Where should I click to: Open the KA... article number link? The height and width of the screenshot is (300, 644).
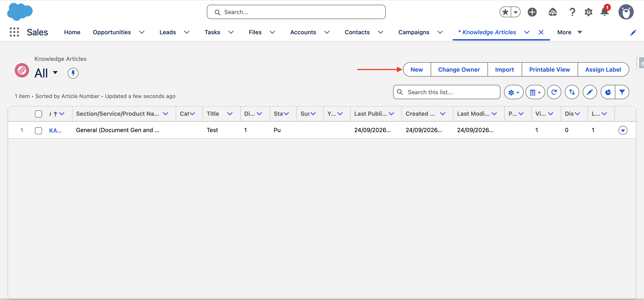pyautogui.click(x=55, y=130)
